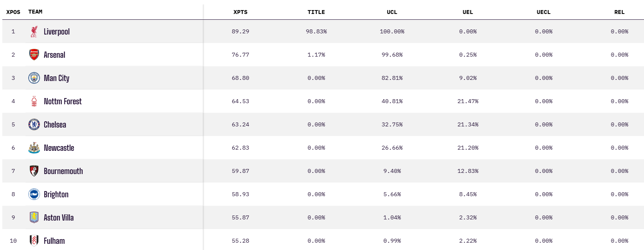The width and height of the screenshot is (644, 250).
Task: Click the Nottm Forest club crest
Action: (x=34, y=101)
